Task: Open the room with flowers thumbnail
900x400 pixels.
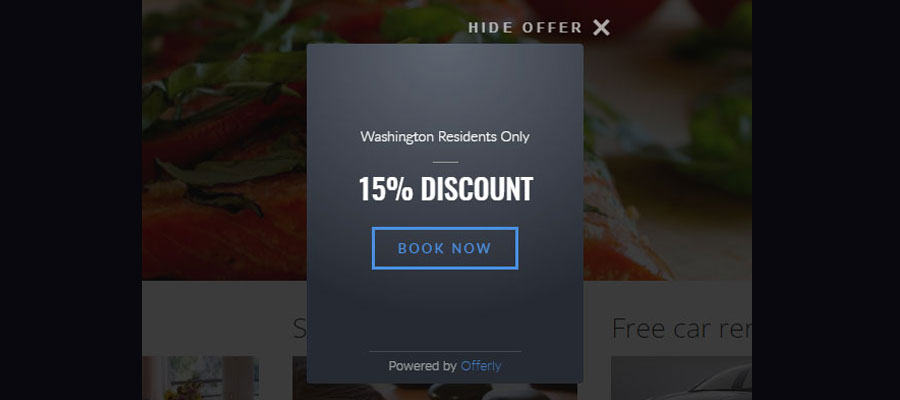Action: tap(200, 378)
